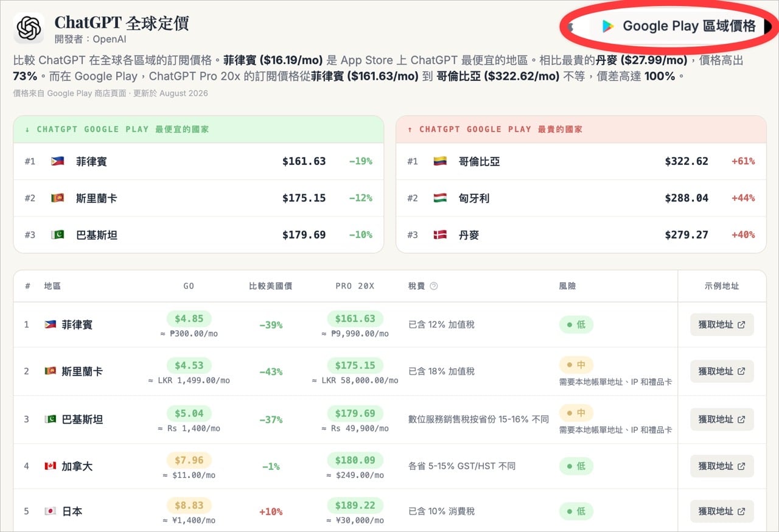
Task: Select 哥倫比亞 in the most-expensive list
Action: click(x=479, y=161)
